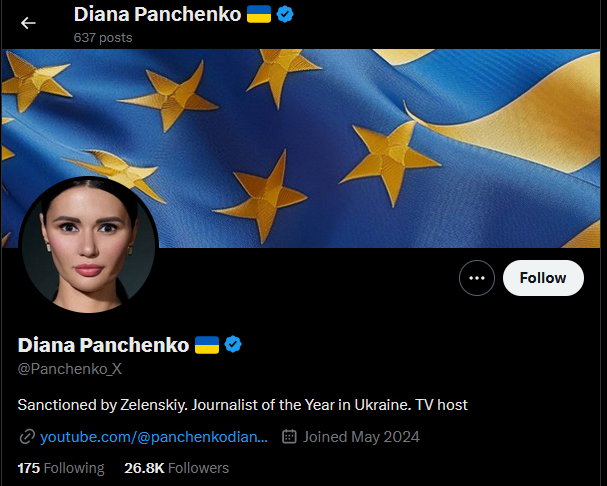View the 26.8K Followers list

177,468
